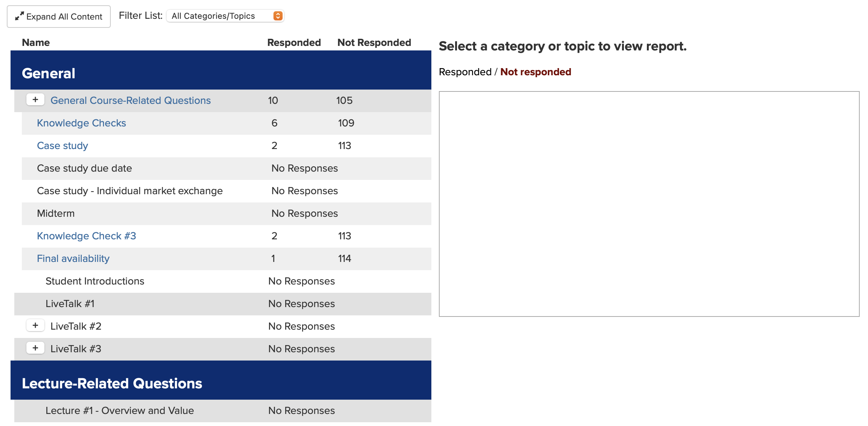Select the Lecture #1 - Overview and Value row

click(119, 411)
